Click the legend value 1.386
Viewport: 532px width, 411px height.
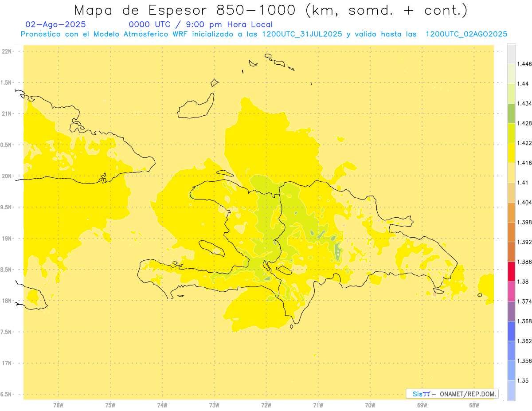point(524,262)
